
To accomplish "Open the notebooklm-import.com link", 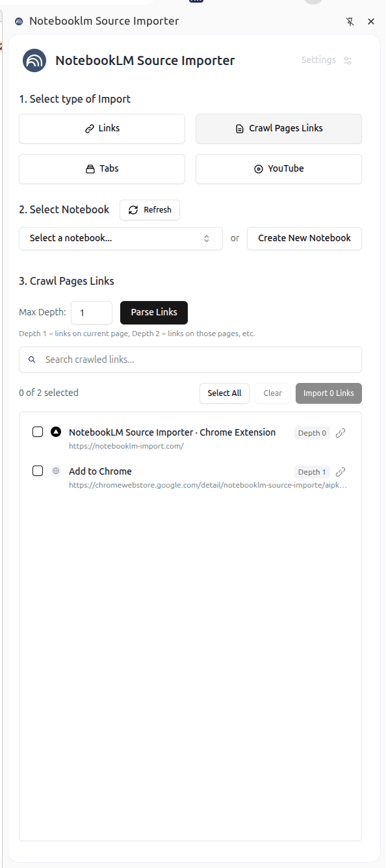I will (126, 445).
